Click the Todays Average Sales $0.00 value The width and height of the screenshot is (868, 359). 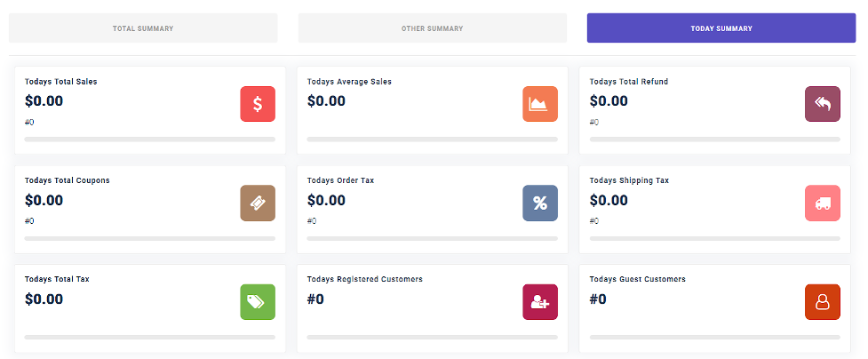tap(326, 100)
